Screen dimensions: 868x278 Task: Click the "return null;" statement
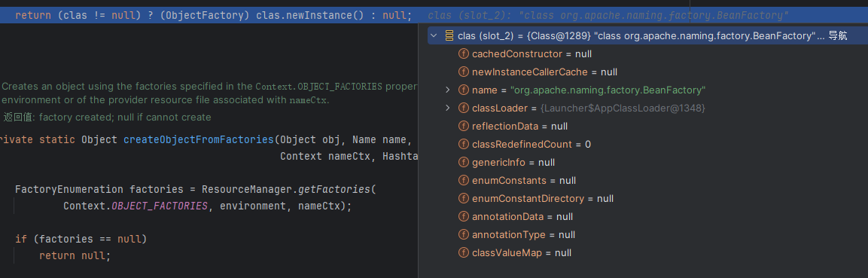point(75,256)
